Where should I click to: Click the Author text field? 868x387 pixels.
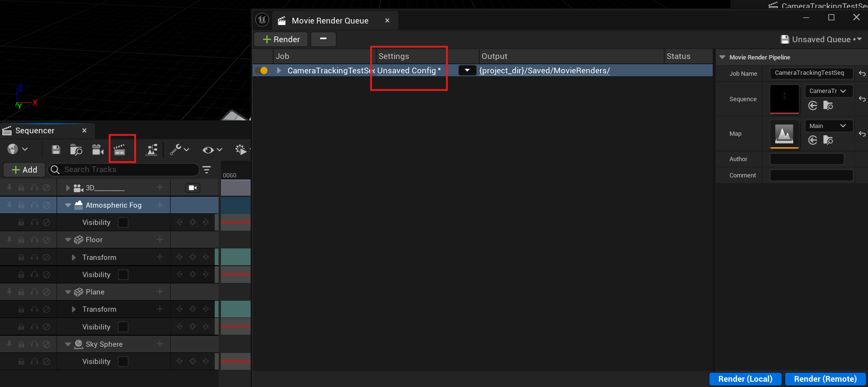[x=807, y=159]
